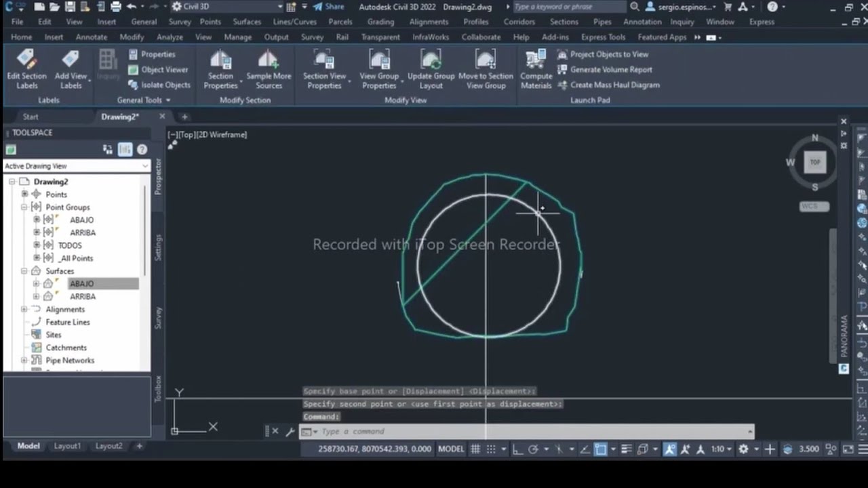Launch Compute Materials tool
868x488 pixels.
pos(536,69)
